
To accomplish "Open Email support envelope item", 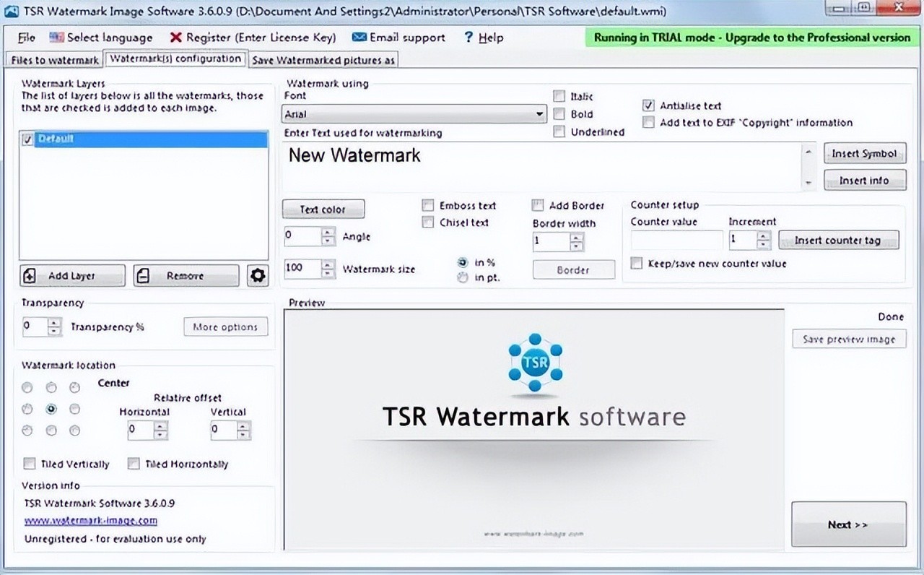I will pyautogui.click(x=359, y=38).
